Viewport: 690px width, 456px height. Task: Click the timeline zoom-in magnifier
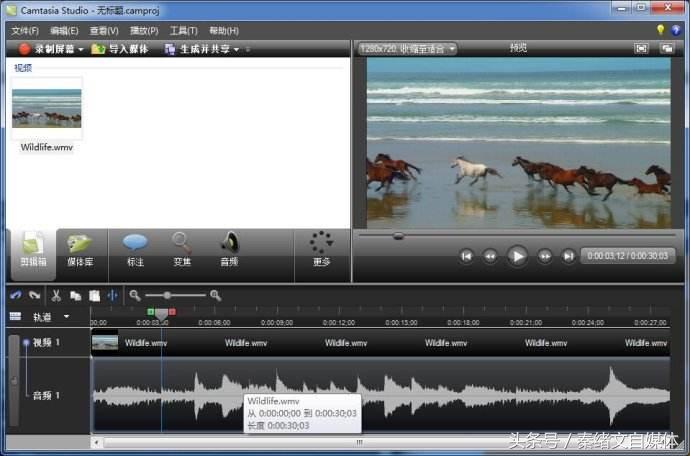click(215, 296)
